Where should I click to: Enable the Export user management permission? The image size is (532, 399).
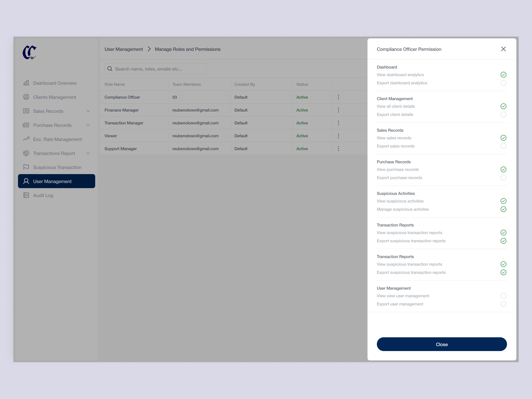click(x=503, y=304)
